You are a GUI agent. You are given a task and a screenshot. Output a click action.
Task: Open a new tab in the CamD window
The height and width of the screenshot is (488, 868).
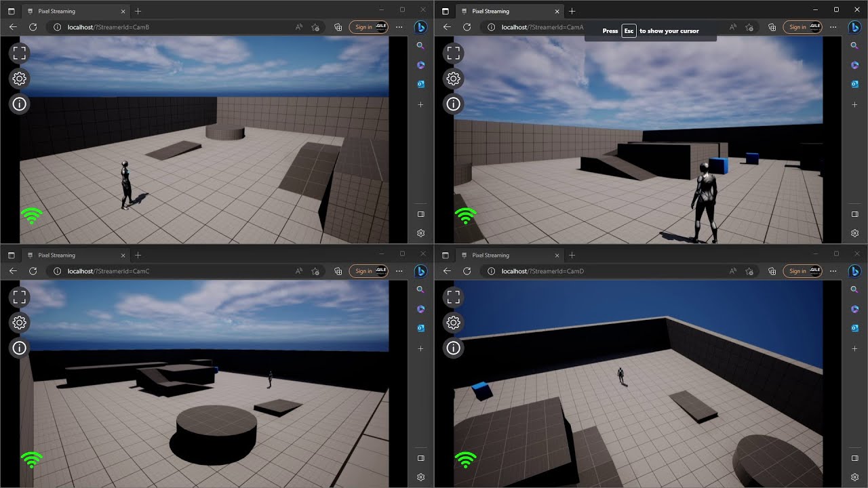point(572,255)
